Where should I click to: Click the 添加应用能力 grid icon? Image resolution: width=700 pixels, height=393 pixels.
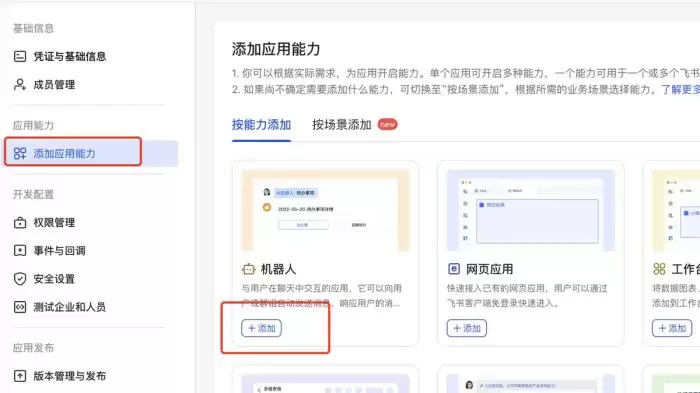[20, 154]
